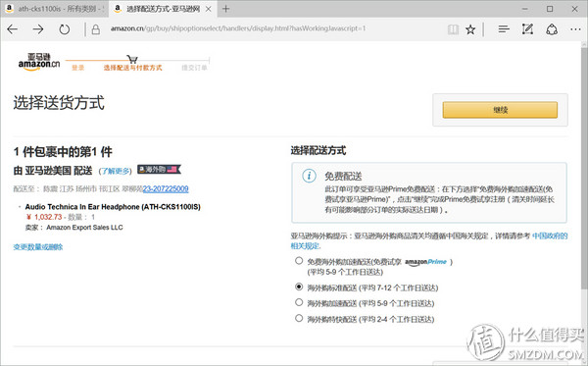
Task: Click the 免费配送 notice title
Action: 343,176
